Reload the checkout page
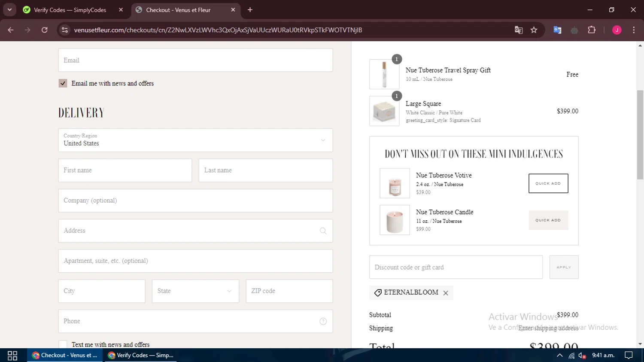The height and width of the screenshot is (362, 644). (x=45, y=30)
